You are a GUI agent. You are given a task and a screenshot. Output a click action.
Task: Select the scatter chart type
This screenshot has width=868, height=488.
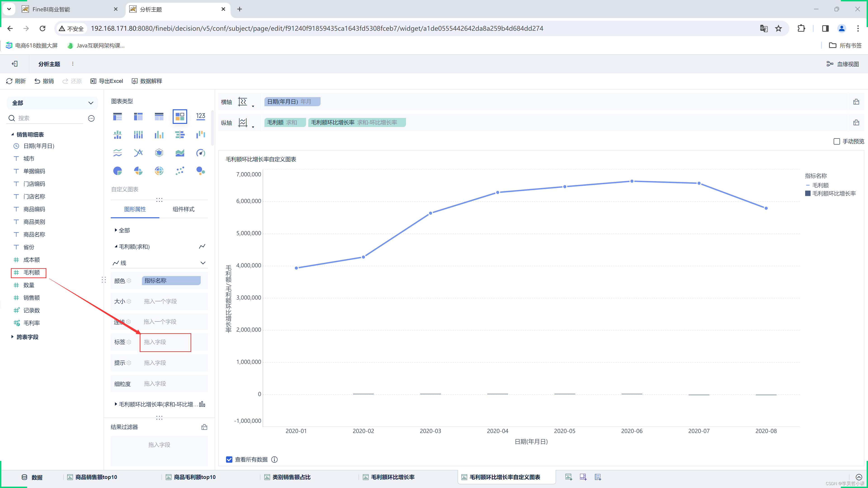pos(180,171)
